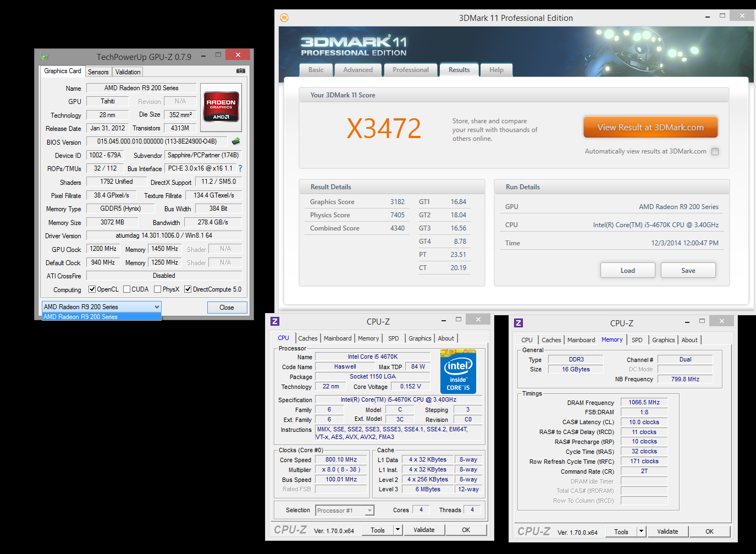Toggle the CUDA checkbox
Screen dimensions: 756x554
[x=127, y=289]
